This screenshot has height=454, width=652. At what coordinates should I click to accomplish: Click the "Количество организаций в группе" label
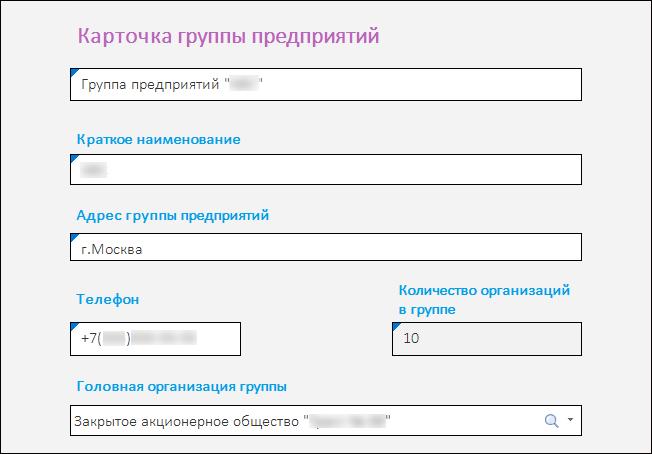484,300
